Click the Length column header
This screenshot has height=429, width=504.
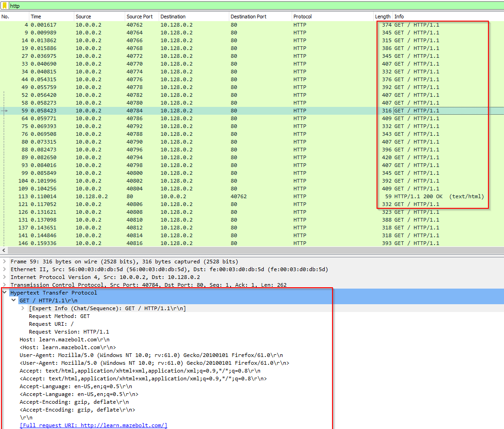coord(382,17)
